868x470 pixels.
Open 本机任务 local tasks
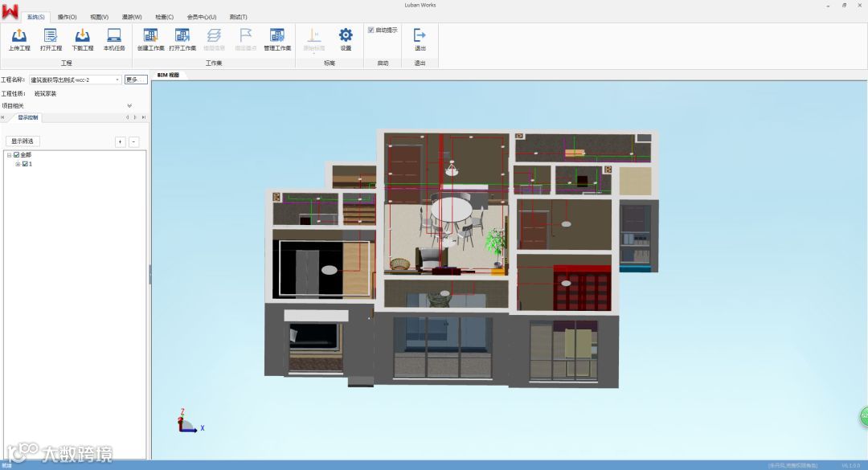[114, 39]
